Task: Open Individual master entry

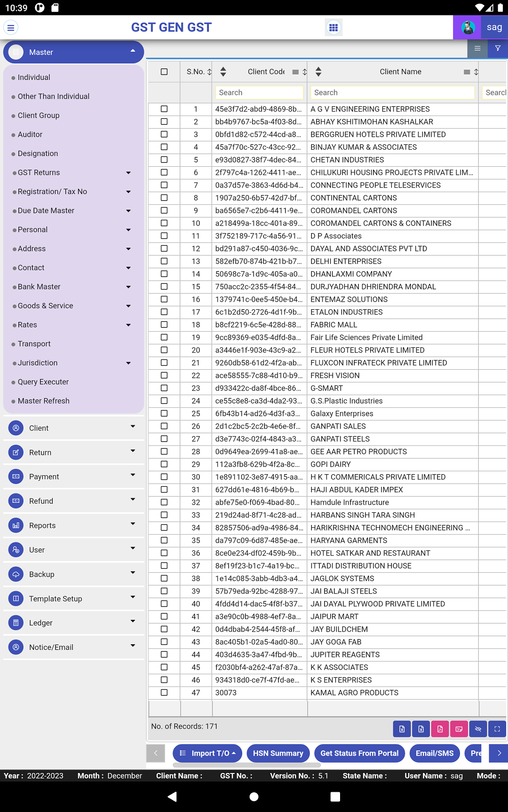Action: 34,78
